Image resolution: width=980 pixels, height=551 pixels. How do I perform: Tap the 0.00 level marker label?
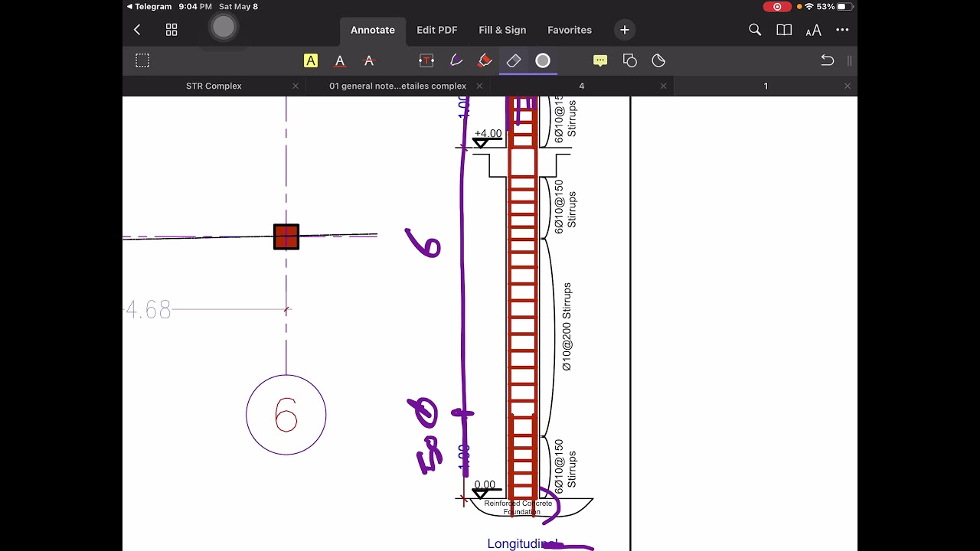click(x=485, y=485)
